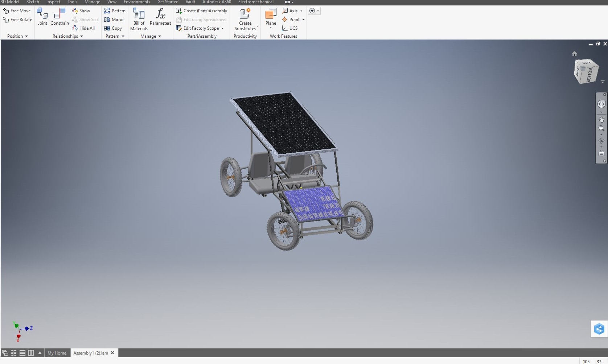Expand the Relationships panel dropdown

[x=82, y=36]
